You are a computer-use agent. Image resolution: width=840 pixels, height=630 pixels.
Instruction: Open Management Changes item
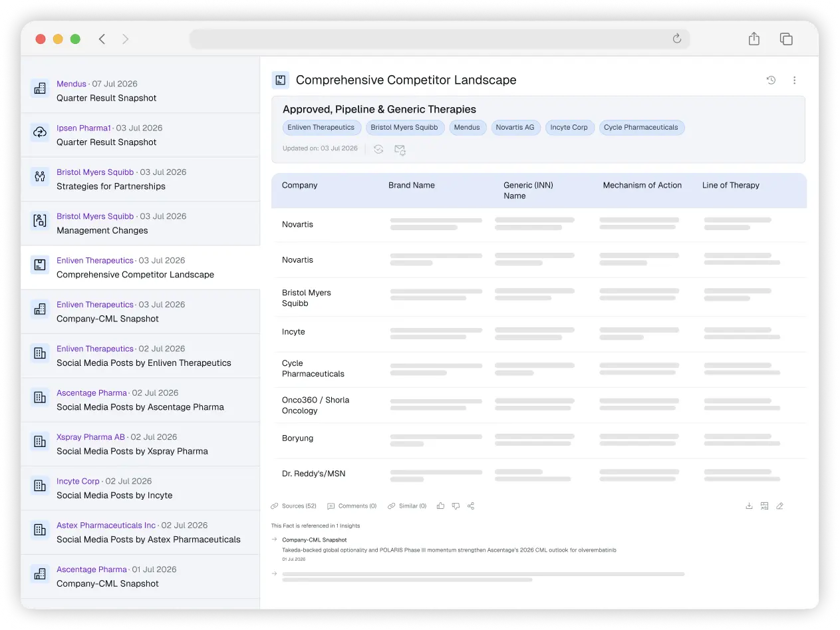tap(140, 224)
